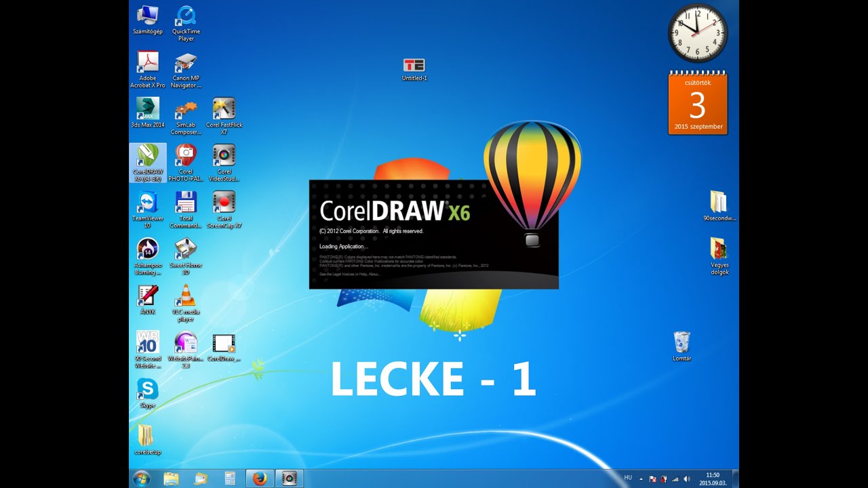This screenshot has height=488, width=868.
Task: Select the Adobe Acrobat X Pro shortcut
Action: pyautogui.click(x=147, y=63)
